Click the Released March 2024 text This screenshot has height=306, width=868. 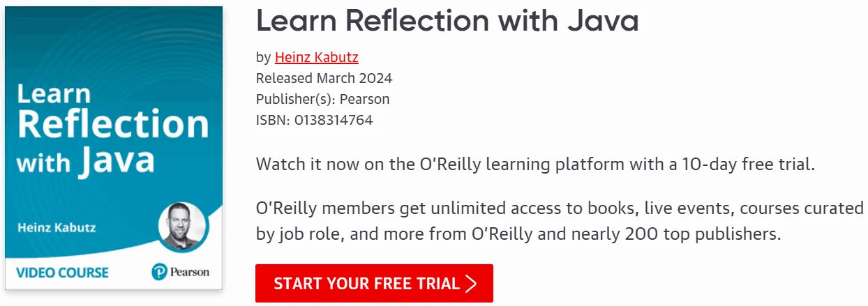coord(324,78)
